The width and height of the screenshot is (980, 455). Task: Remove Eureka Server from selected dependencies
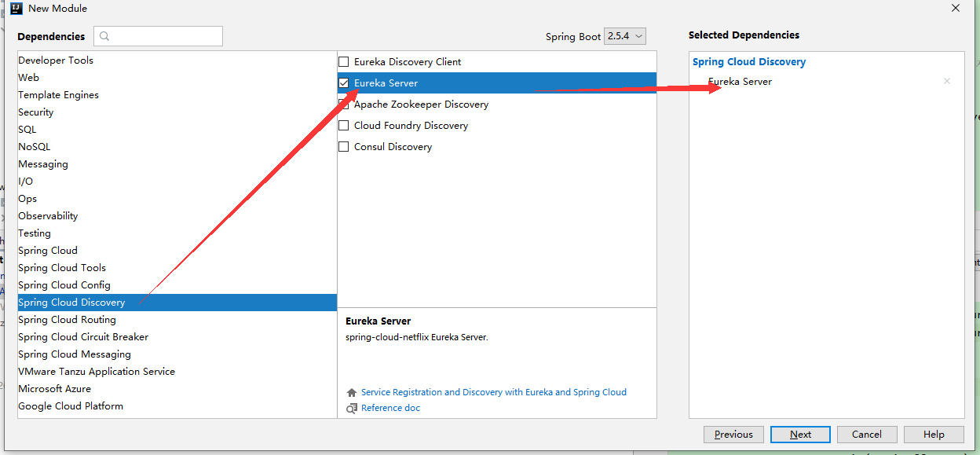(x=946, y=81)
